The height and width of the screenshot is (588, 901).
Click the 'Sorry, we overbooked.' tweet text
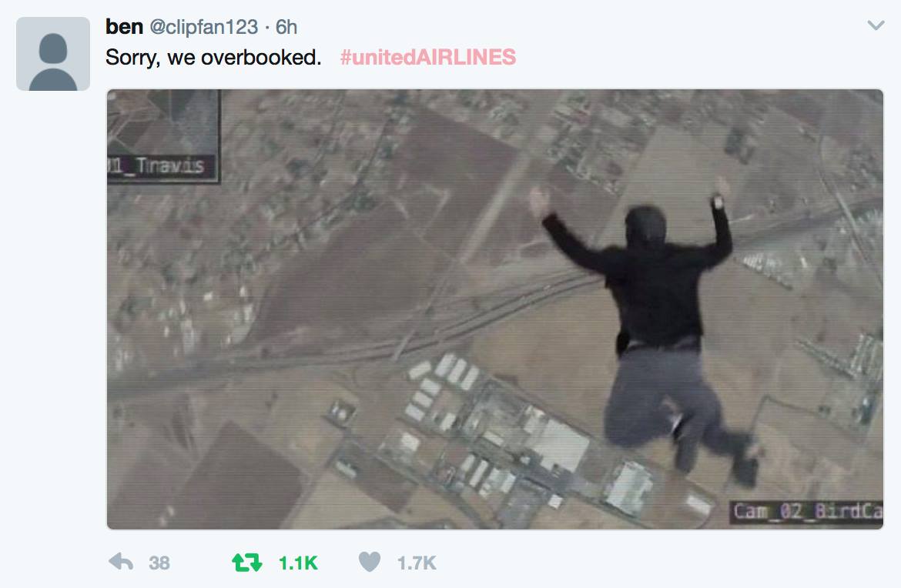tap(213, 58)
